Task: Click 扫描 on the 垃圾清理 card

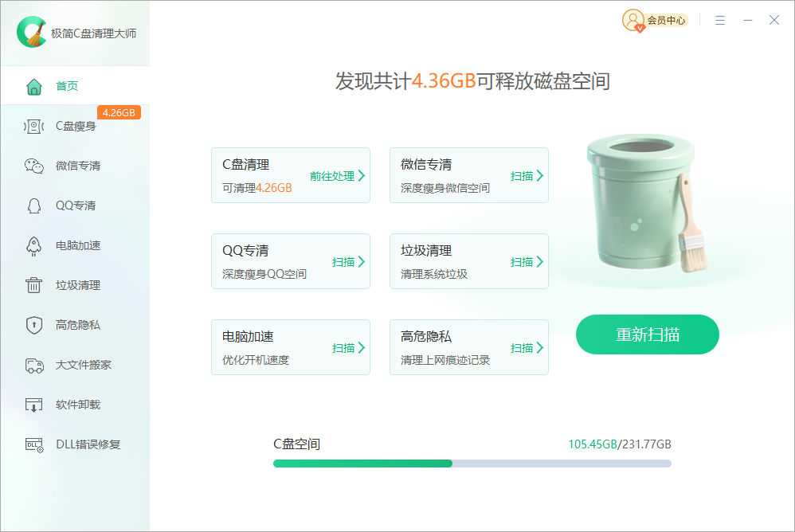Action: click(522, 262)
